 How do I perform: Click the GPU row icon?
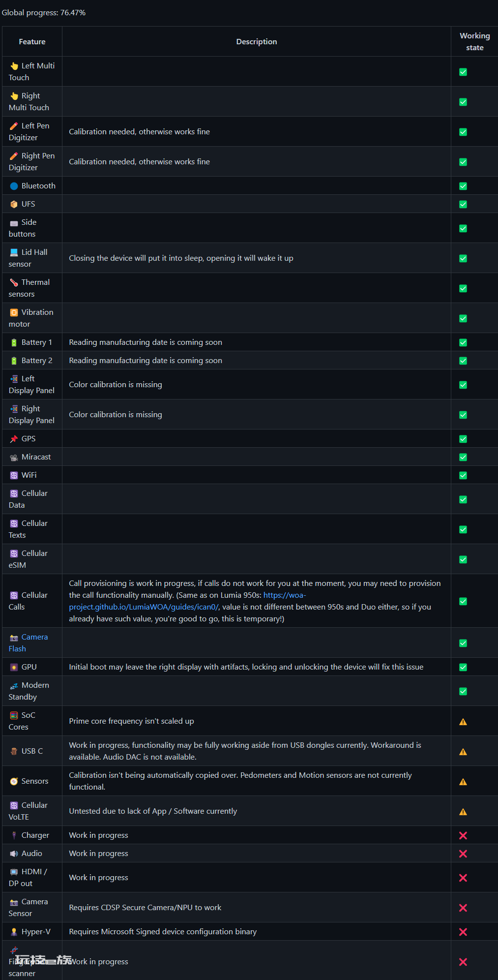14,667
